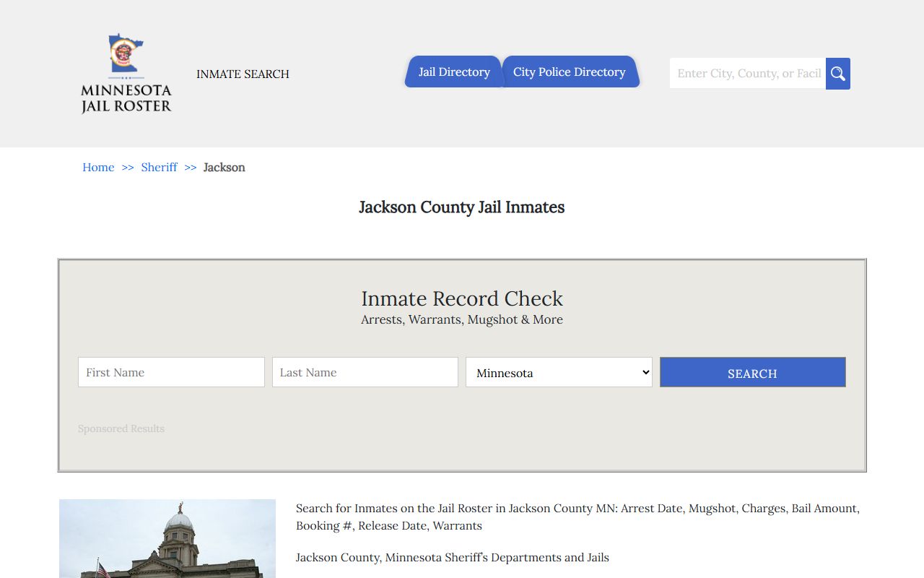Open the City Police Directory tab
The width and height of the screenshot is (924, 578).
[x=570, y=72]
